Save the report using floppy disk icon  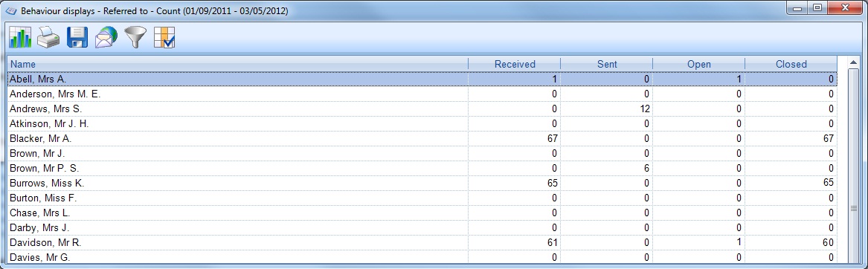pyautogui.click(x=77, y=38)
